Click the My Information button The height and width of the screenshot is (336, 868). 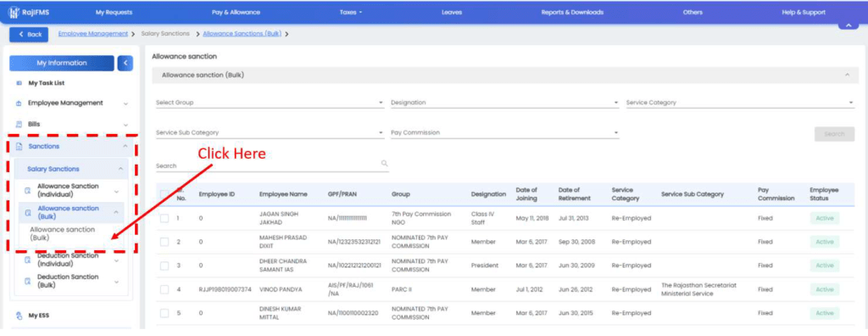tap(61, 63)
